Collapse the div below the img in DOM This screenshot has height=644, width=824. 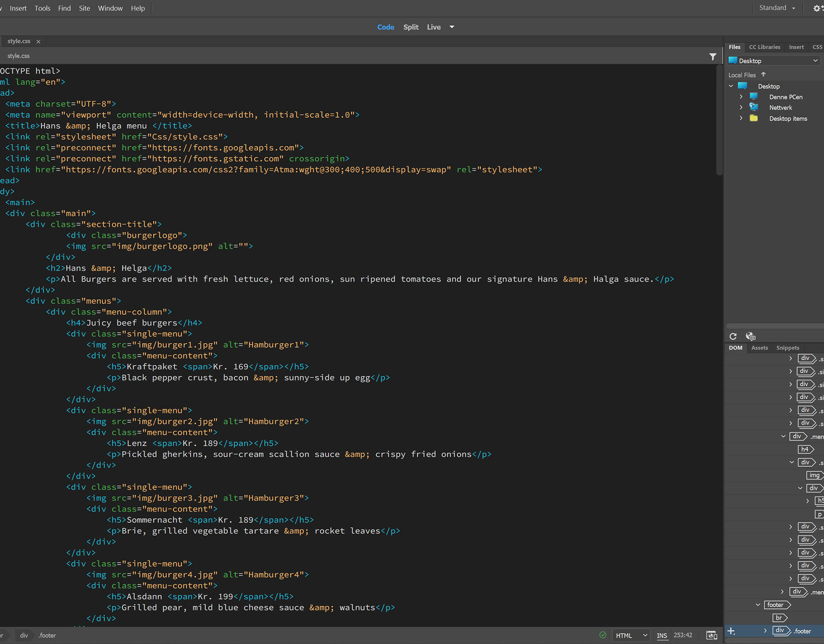[800, 488]
